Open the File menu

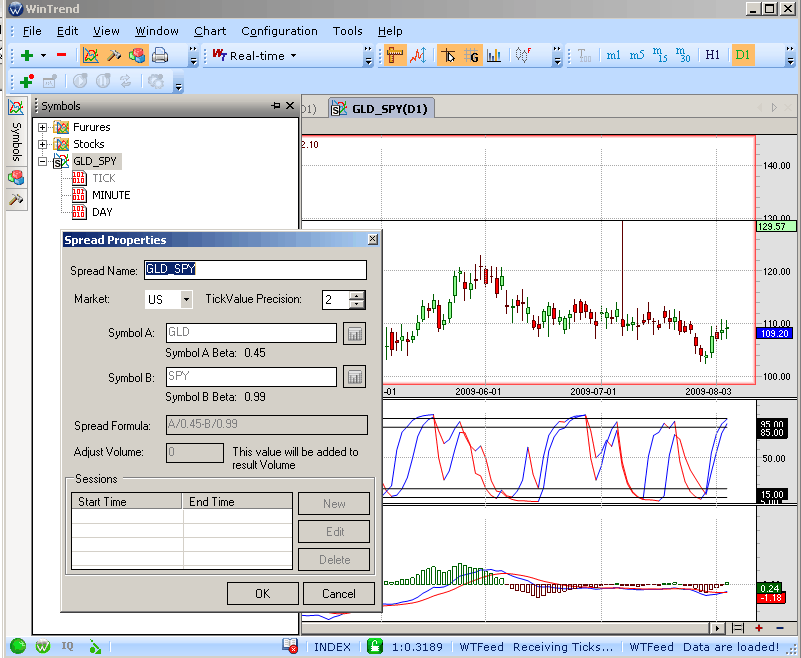32,31
